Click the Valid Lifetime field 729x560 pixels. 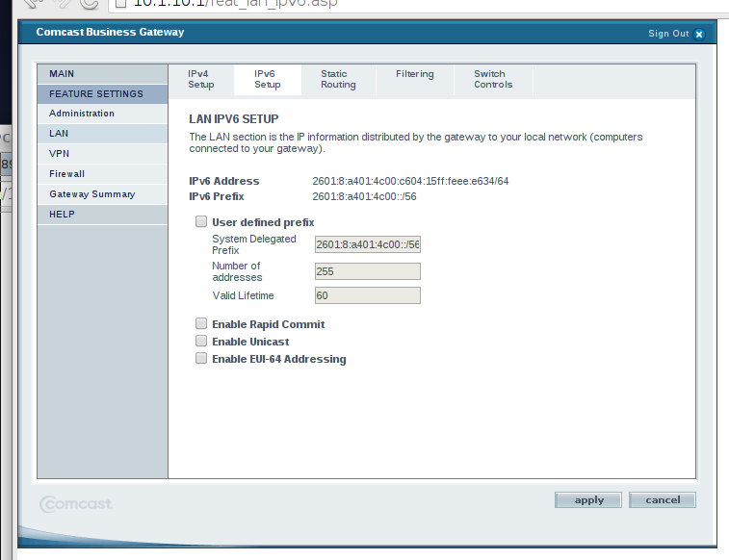[x=368, y=295]
